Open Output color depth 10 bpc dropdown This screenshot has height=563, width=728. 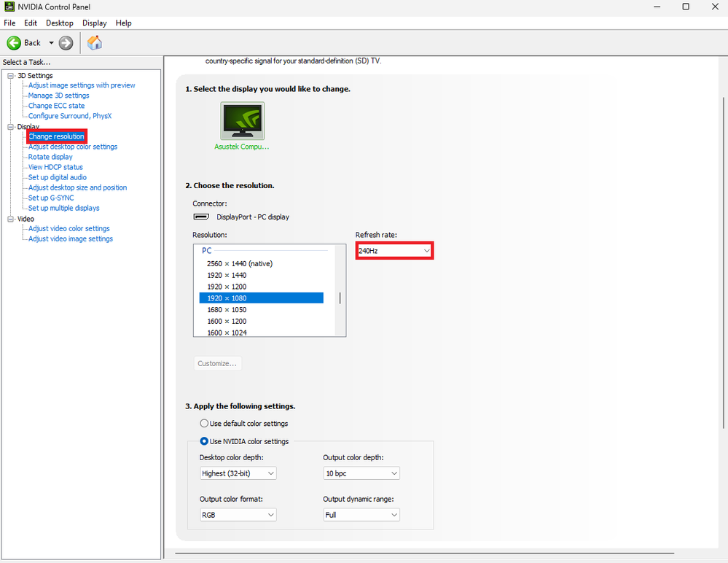point(361,473)
